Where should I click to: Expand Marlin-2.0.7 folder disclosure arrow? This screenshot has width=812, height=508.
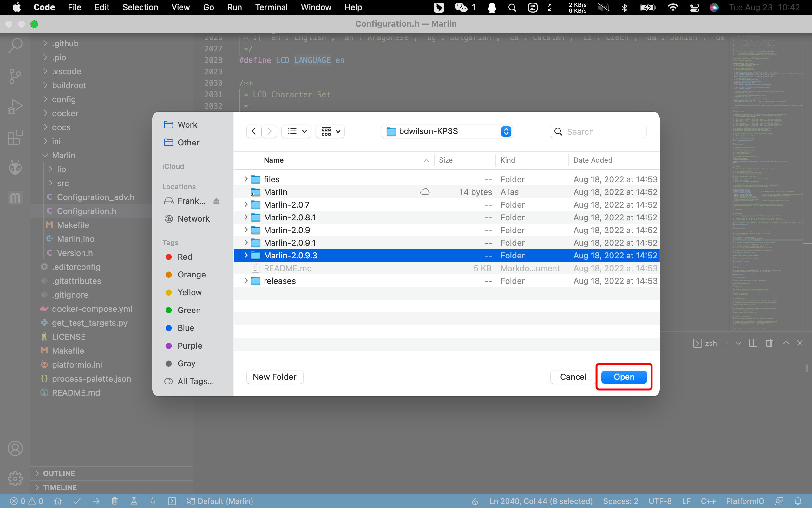point(246,204)
